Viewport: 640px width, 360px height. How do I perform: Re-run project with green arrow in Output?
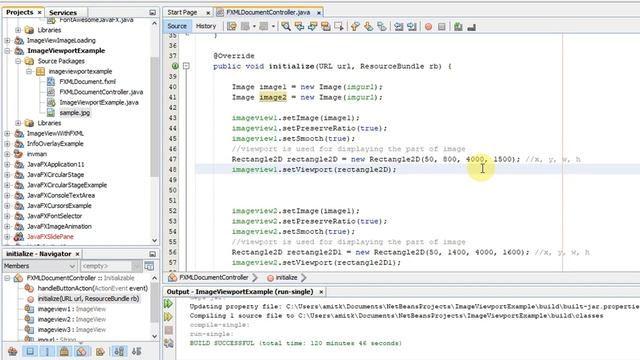coord(168,304)
